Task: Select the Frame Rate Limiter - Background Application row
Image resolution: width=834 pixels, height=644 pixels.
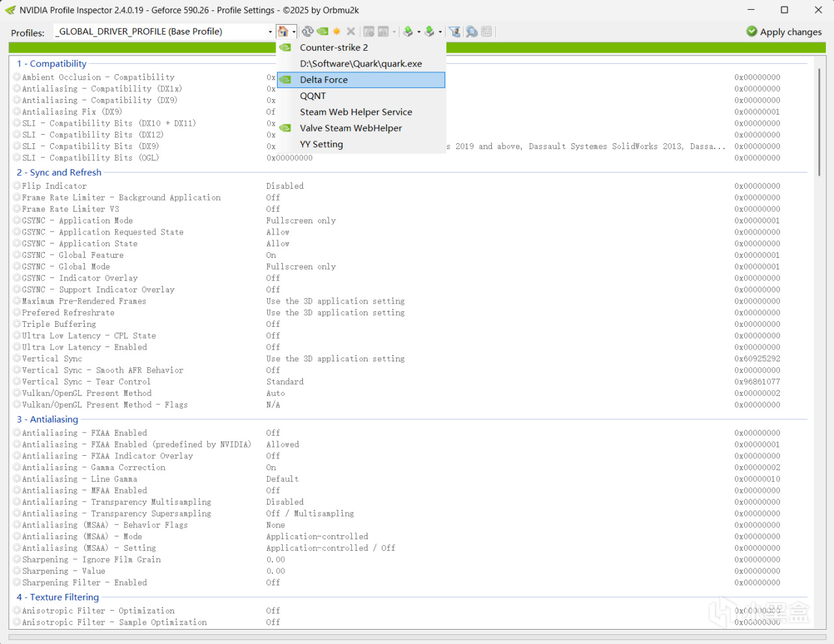Action: tap(121, 198)
